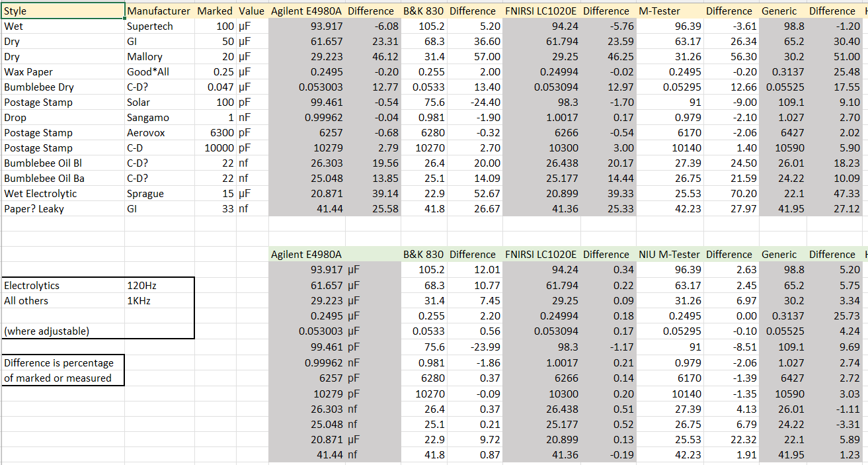Screen dimensions: 868x465
Task: Click the Wet Electrolytic style cell
Action: [63, 194]
